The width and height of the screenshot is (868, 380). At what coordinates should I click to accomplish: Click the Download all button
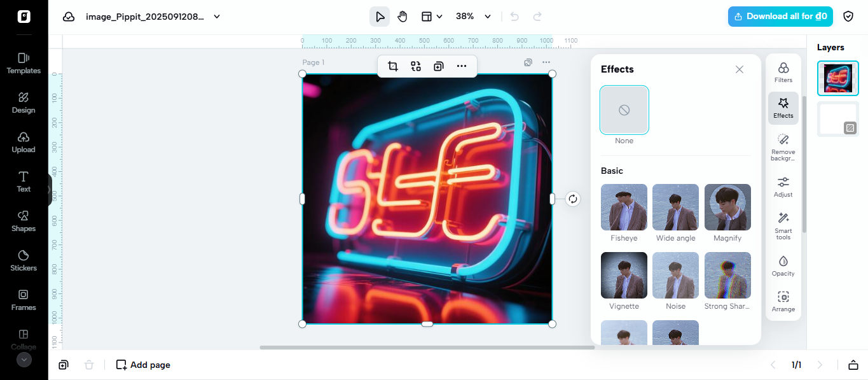point(780,17)
